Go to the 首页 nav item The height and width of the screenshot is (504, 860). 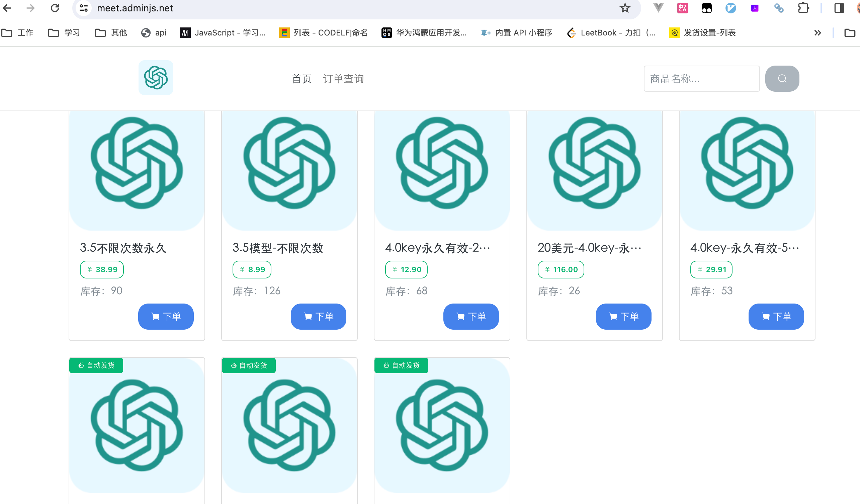click(x=302, y=79)
